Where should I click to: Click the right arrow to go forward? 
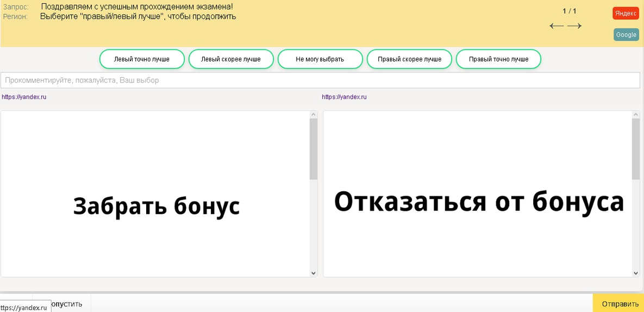(574, 26)
